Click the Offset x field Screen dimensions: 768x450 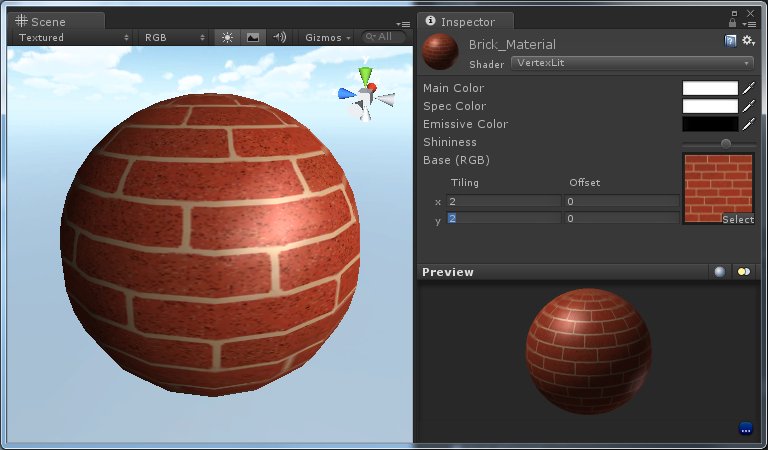(622, 201)
